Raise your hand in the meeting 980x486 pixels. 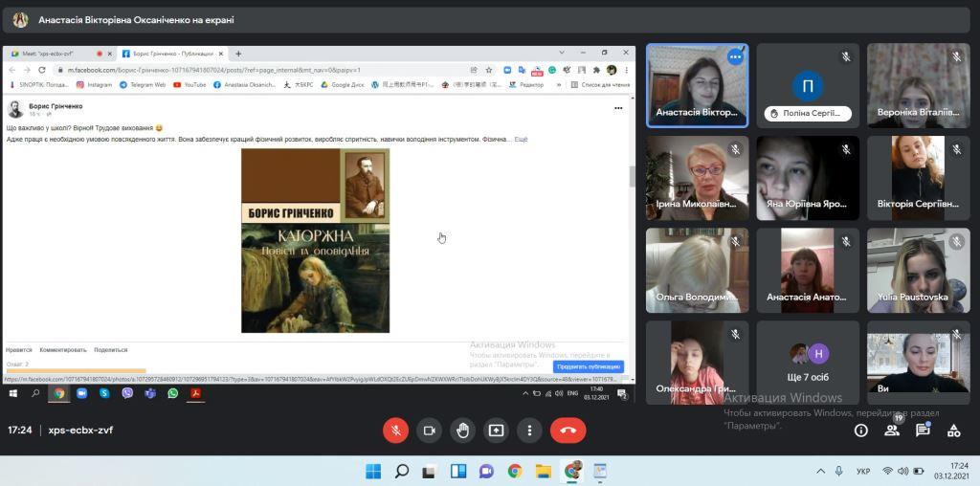pos(463,431)
